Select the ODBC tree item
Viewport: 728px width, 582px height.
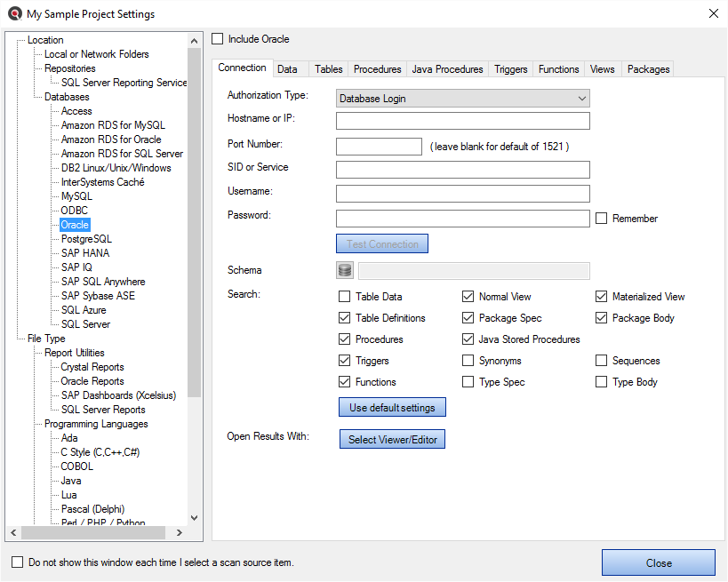click(x=75, y=211)
